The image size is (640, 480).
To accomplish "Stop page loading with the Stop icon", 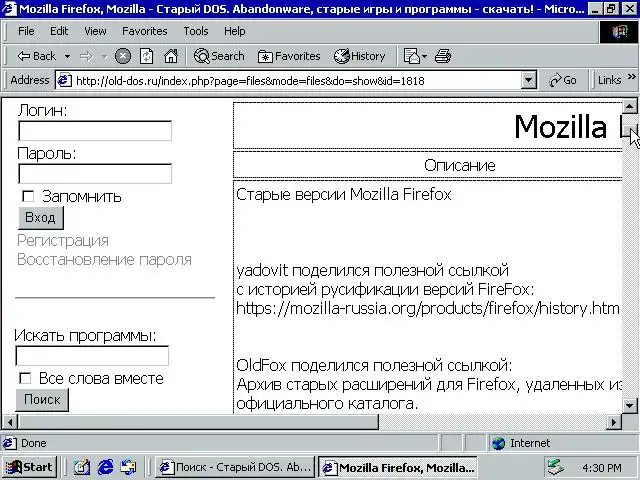I will coord(123,56).
